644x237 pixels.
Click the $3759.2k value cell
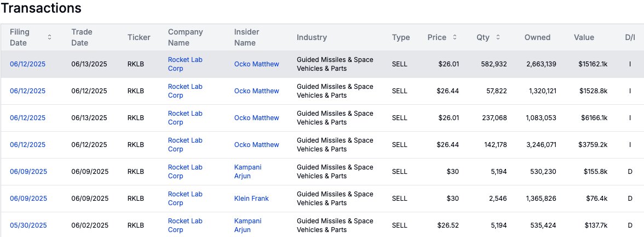tap(594, 145)
